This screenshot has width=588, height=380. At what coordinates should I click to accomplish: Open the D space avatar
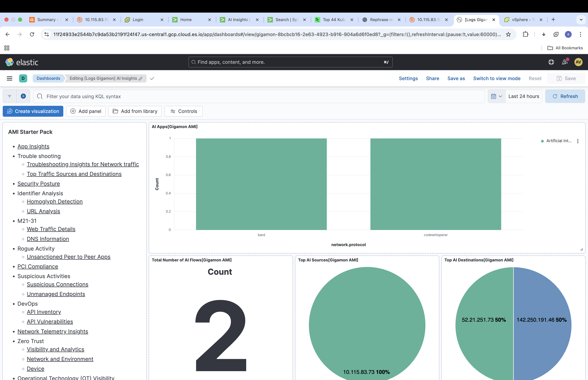coord(23,78)
